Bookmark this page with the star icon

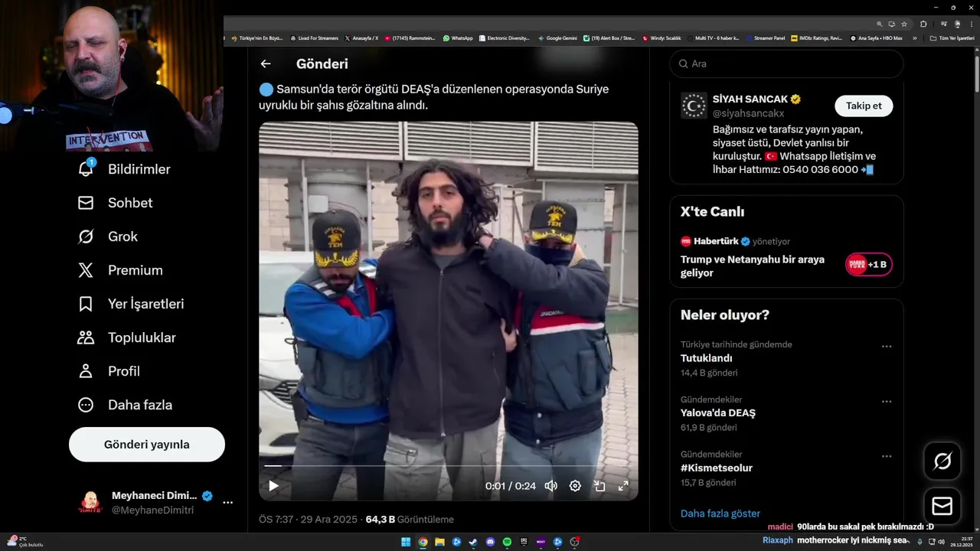pyautogui.click(x=904, y=24)
